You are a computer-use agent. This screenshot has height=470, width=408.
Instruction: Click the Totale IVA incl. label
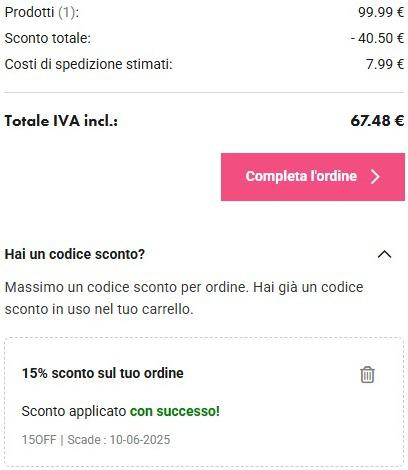(x=61, y=121)
